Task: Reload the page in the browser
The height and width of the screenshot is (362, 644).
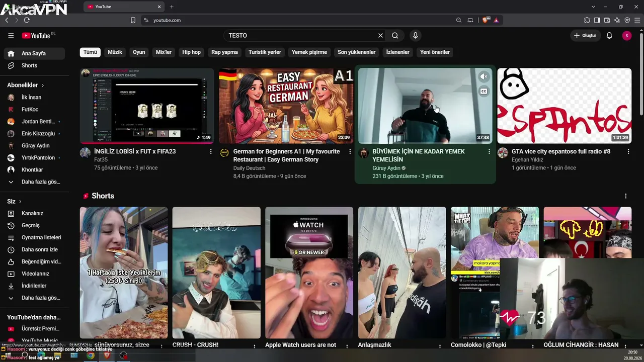Action: pos(27,20)
